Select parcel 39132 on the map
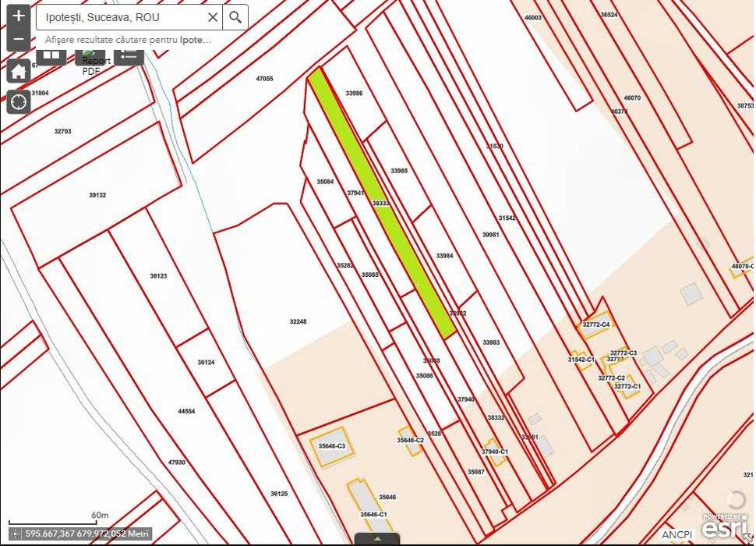 tap(97, 195)
